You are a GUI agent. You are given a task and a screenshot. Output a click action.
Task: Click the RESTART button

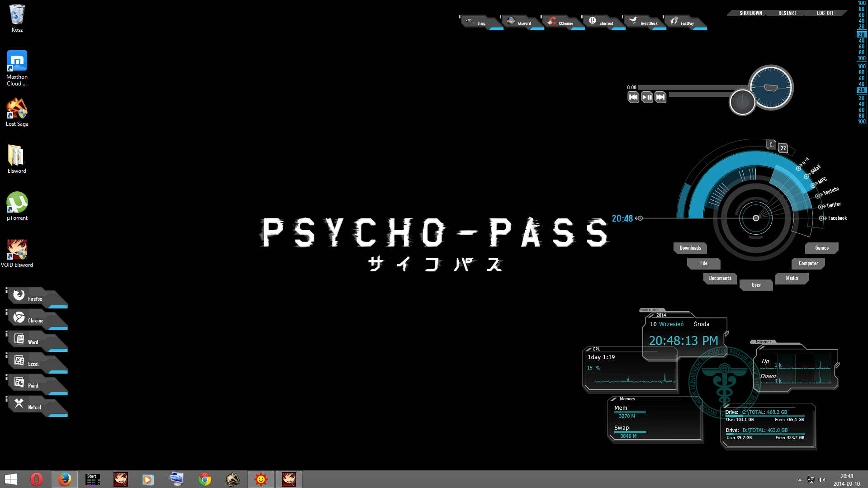coord(787,13)
